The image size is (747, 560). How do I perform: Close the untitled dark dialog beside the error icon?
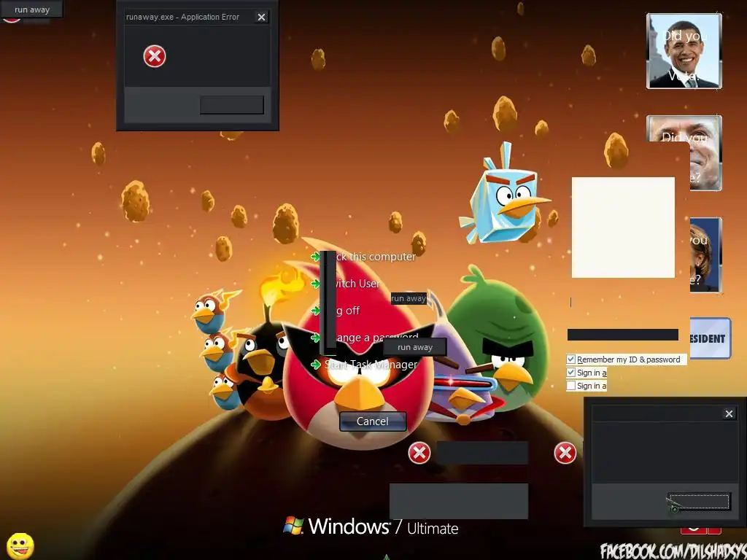pos(729,414)
